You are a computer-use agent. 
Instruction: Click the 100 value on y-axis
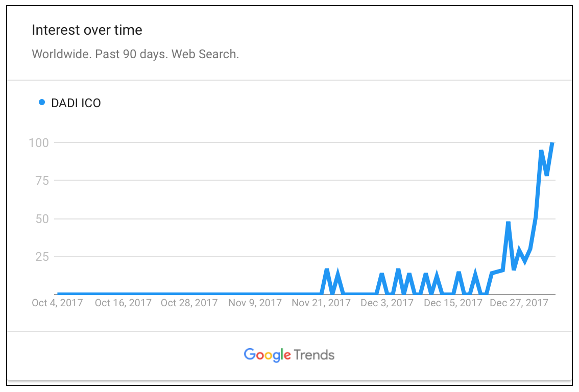tap(39, 143)
